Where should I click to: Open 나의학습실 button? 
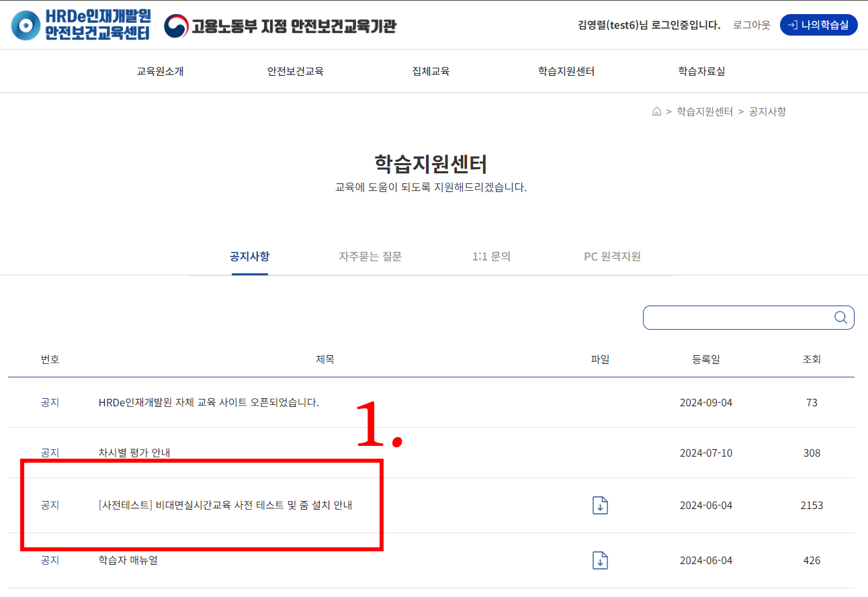818,25
